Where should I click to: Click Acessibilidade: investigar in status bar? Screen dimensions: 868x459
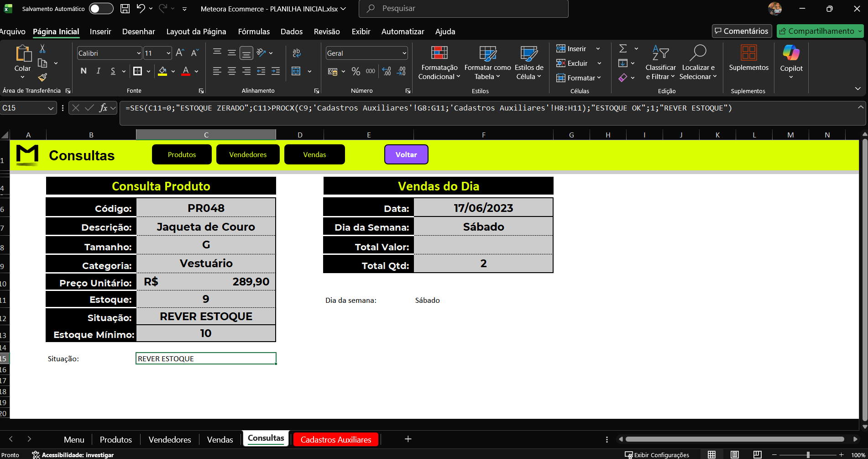point(73,455)
